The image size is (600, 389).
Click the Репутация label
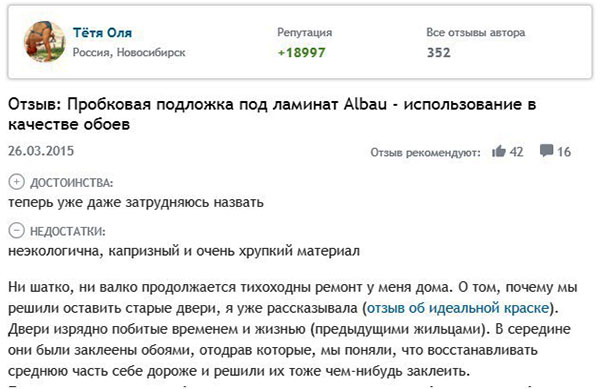(x=305, y=33)
